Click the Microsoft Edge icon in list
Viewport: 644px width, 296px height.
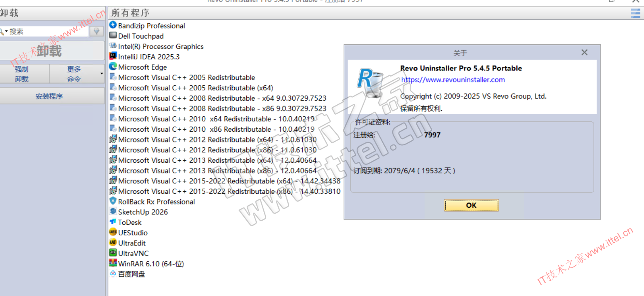pyautogui.click(x=113, y=67)
